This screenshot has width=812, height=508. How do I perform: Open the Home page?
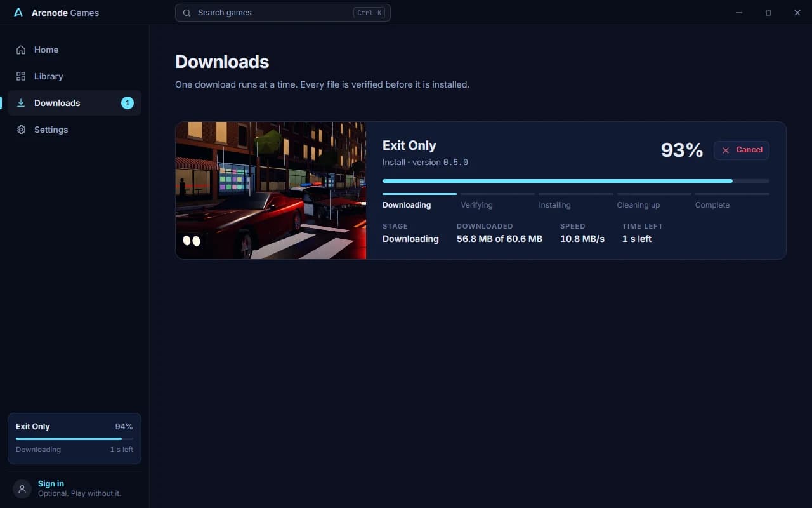pos(75,50)
